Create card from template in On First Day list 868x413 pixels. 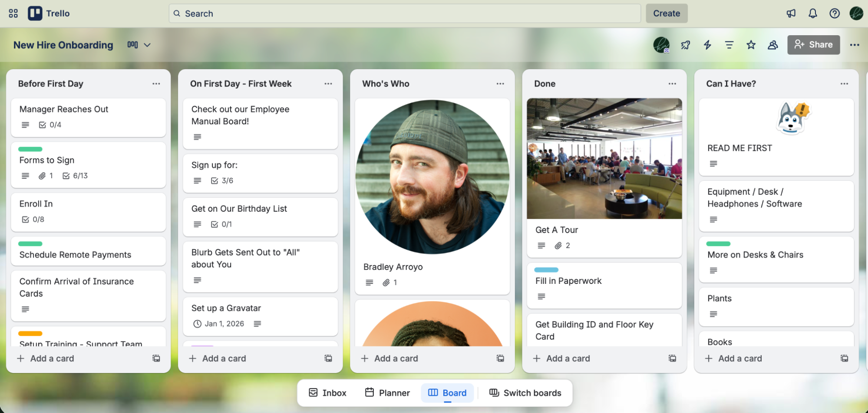(x=328, y=358)
